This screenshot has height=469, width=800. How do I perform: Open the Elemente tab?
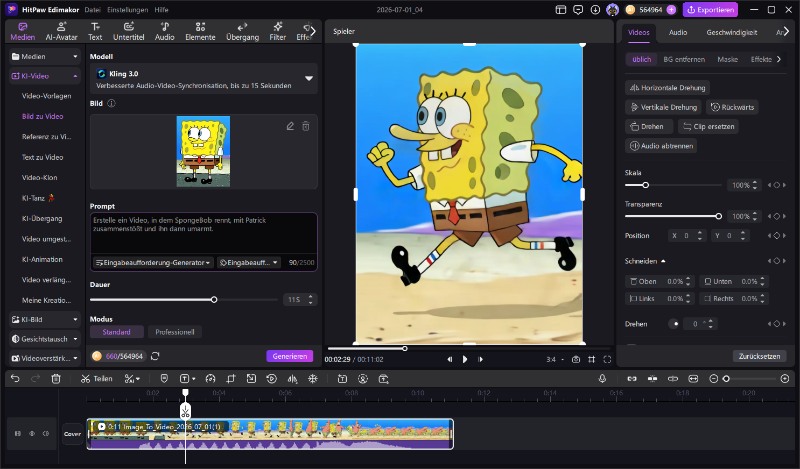200,32
